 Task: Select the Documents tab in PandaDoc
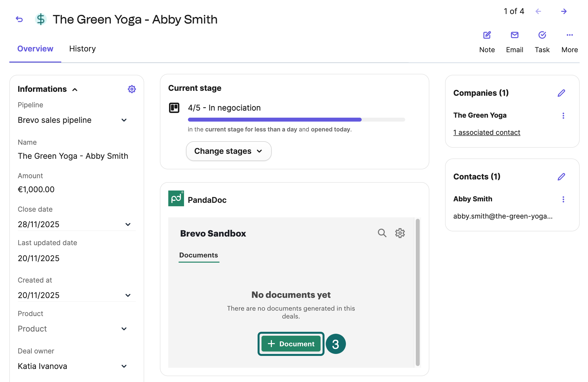coord(198,255)
